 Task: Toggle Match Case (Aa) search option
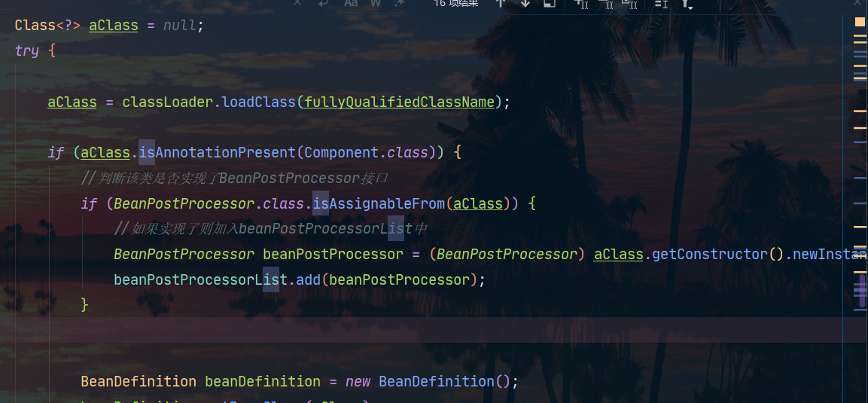351,3
